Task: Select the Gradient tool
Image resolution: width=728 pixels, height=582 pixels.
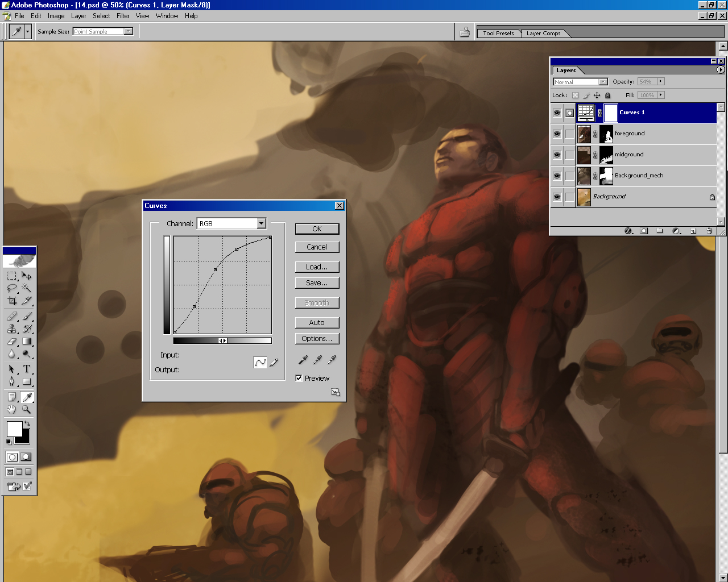Action: pos(27,341)
